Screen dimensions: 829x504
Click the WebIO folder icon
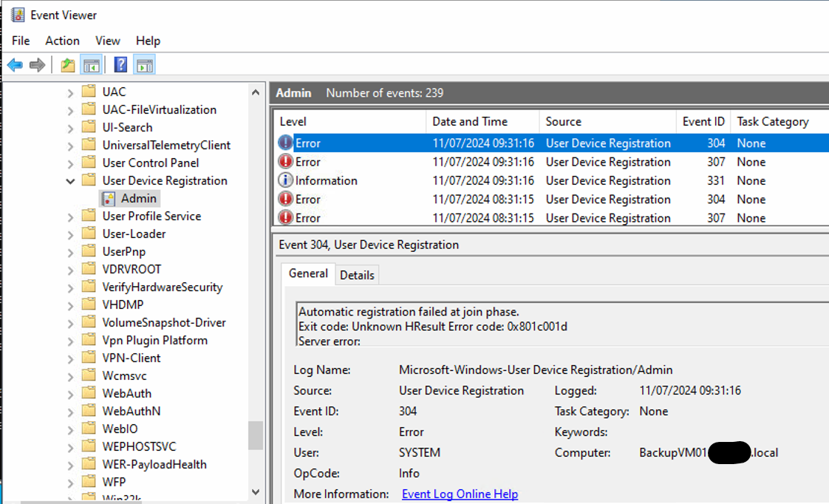pos(89,428)
